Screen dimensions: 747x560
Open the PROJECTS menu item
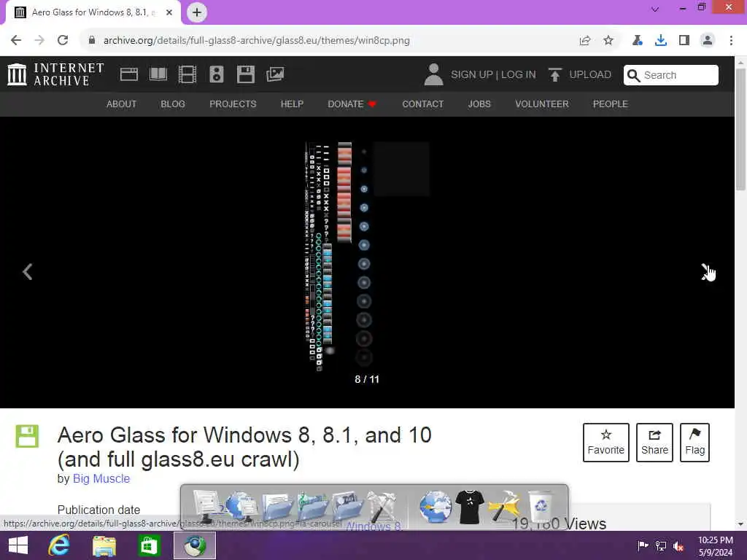[233, 104]
